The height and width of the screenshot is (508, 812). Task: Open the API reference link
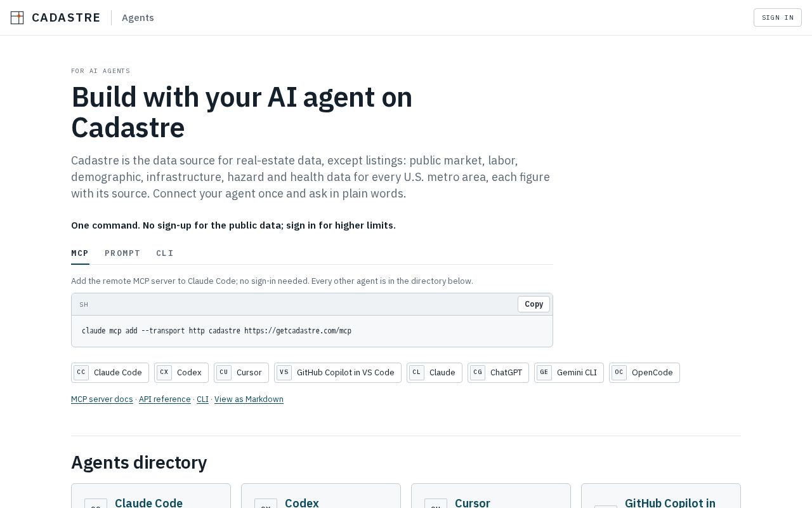click(x=165, y=399)
